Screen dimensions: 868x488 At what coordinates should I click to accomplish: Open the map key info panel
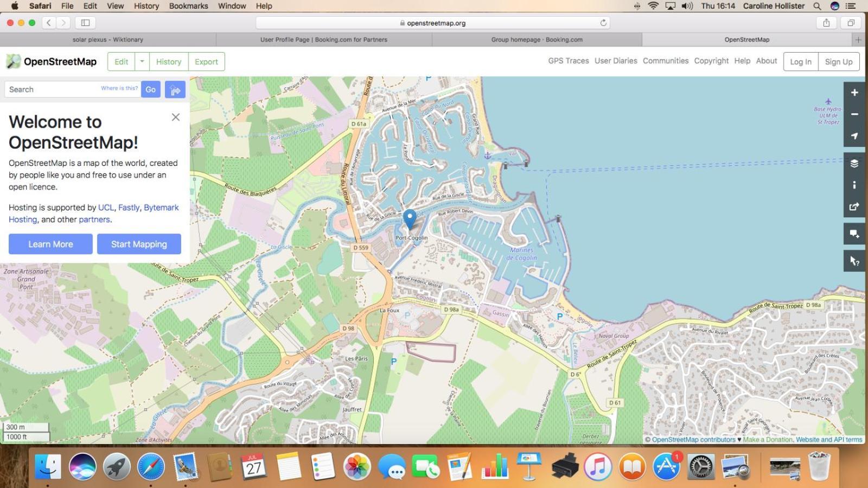tap(854, 185)
